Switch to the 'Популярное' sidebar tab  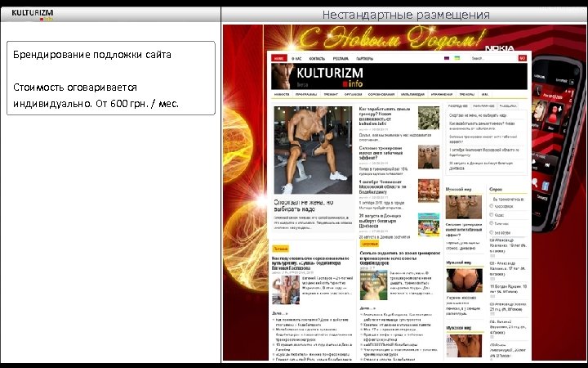click(483, 105)
